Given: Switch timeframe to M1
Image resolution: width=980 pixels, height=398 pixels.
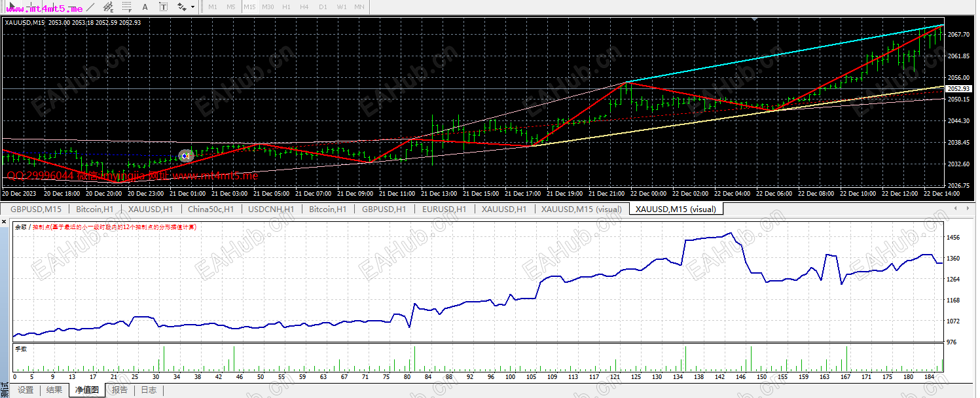Looking at the screenshot, I should coord(213,7).
